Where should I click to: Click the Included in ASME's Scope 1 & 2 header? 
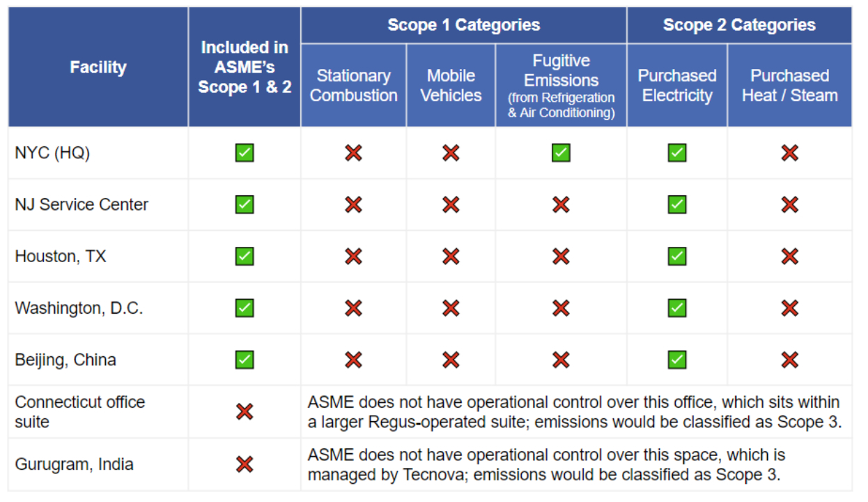245,68
